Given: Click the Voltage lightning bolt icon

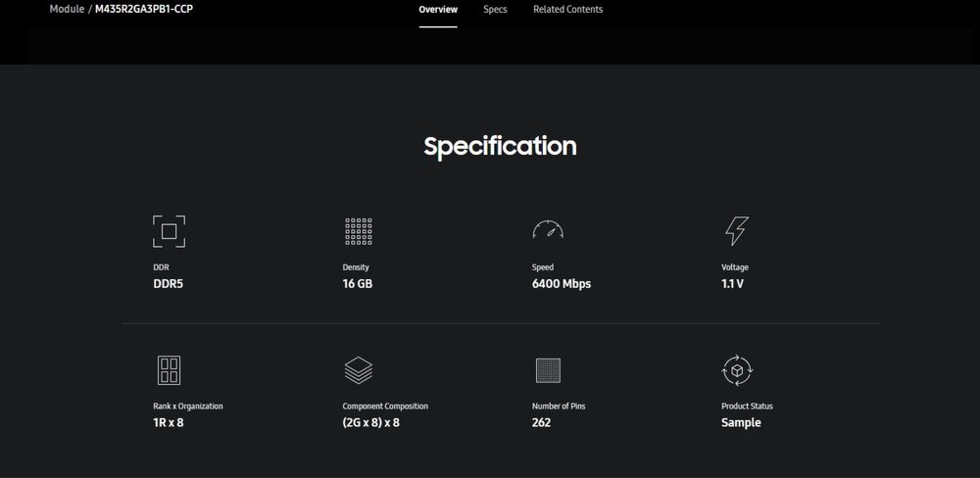Looking at the screenshot, I should pos(737,231).
